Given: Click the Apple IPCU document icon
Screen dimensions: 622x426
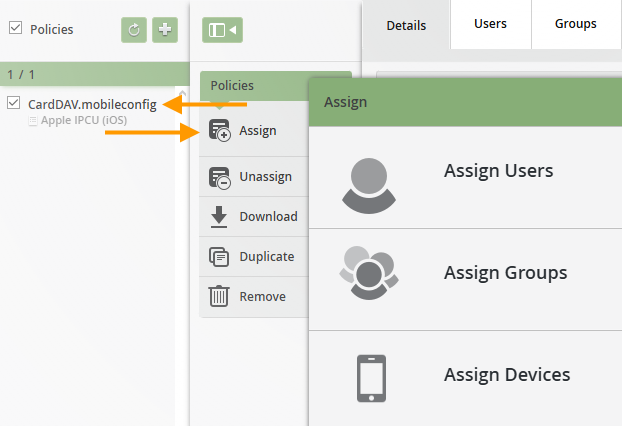Looking at the screenshot, I should tap(33, 121).
